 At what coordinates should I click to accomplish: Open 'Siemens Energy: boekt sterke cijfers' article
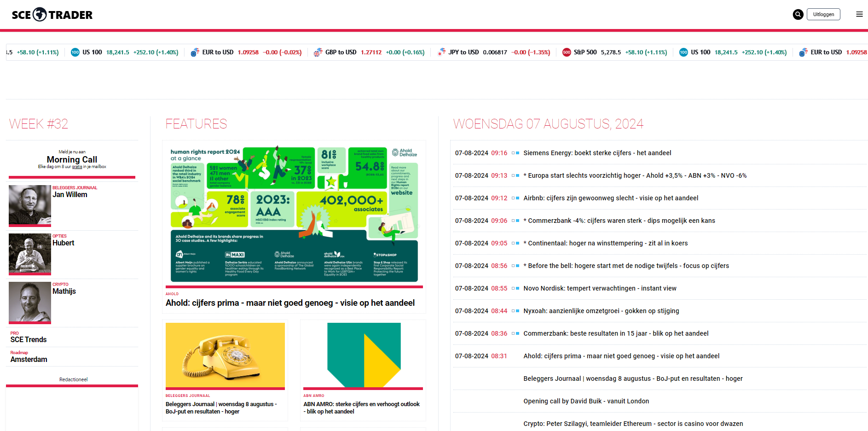tap(597, 153)
